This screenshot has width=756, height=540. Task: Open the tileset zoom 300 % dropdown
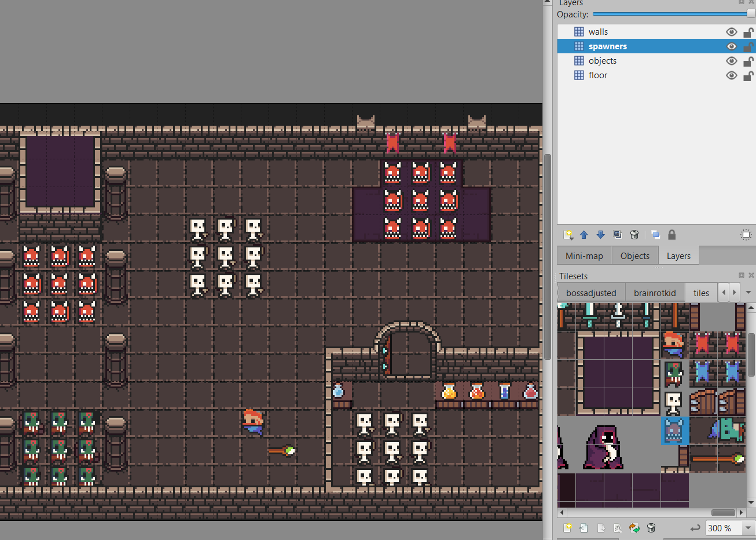coord(748,528)
